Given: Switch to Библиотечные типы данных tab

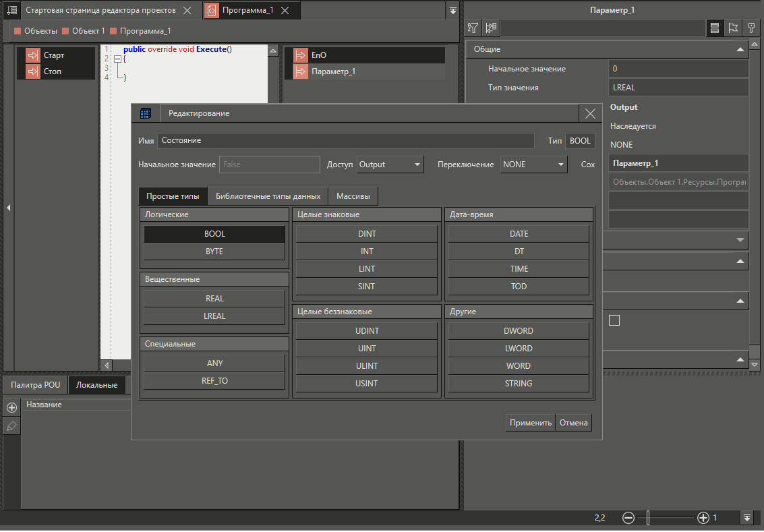Looking at the screenshot, I should [x=268, y=196].
